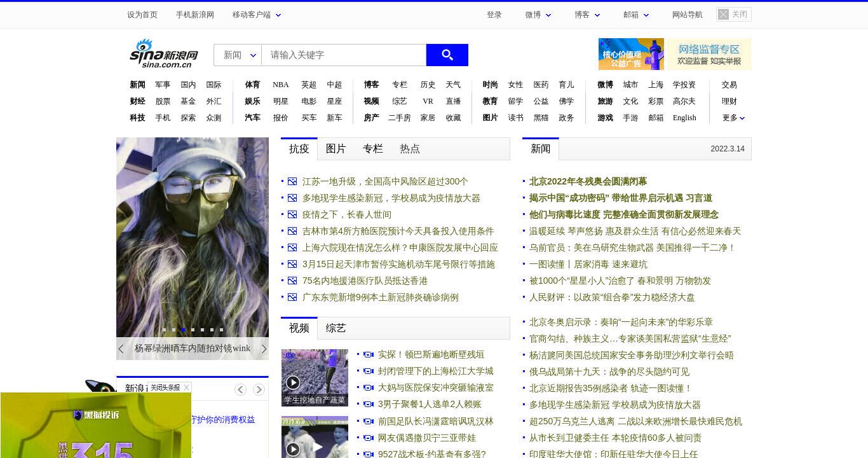
Task: Select the 综艺 tab
Action: click(x=336, y=328)
